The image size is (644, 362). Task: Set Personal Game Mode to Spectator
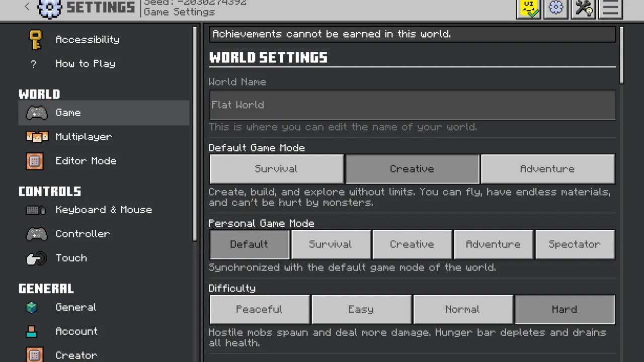tap(575, 244)
